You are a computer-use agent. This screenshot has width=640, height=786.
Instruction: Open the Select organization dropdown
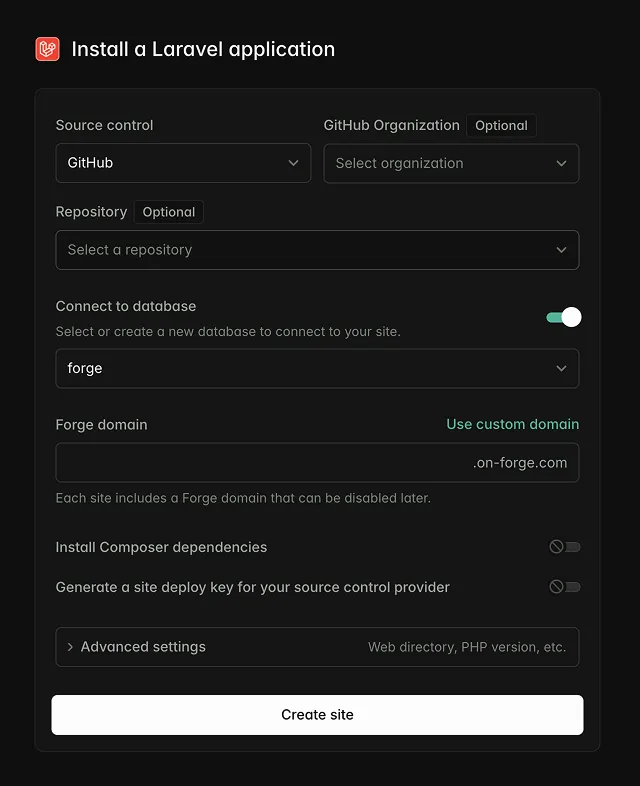tap(451, 163)
